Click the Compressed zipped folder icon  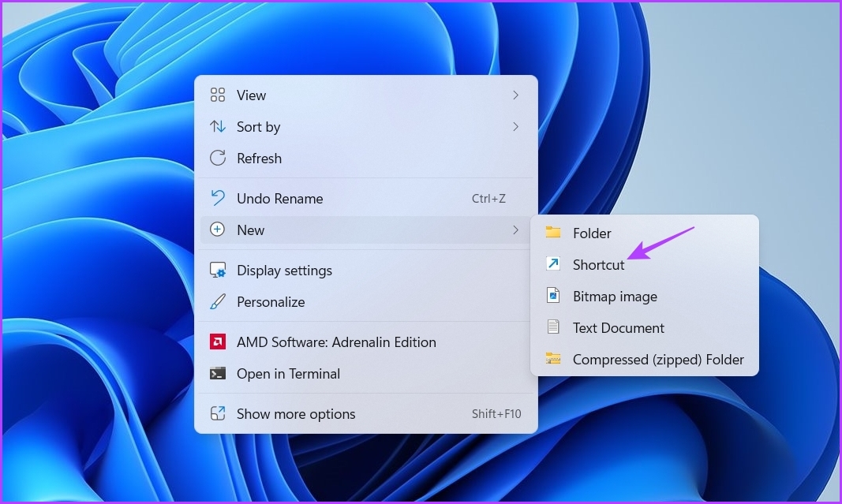(x=553, y=359)
